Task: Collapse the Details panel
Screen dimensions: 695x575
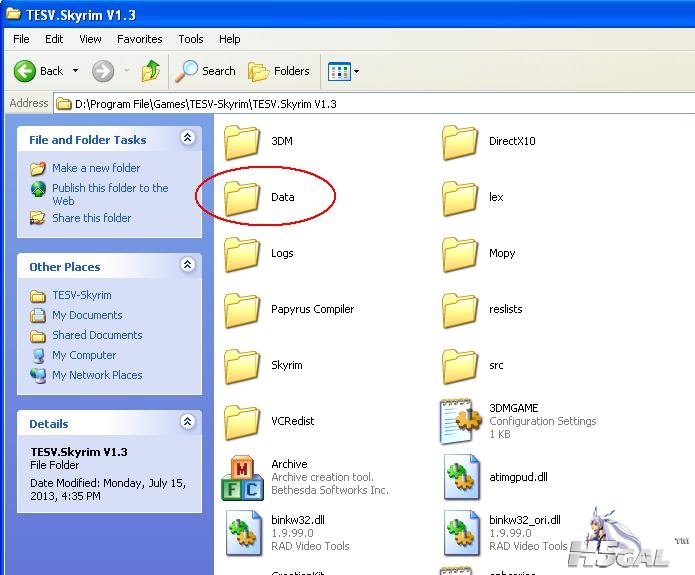Action: (187, 422)
